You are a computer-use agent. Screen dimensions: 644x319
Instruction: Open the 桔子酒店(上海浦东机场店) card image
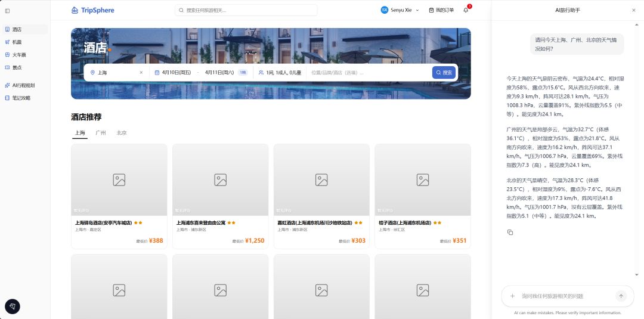click(423, 180)
